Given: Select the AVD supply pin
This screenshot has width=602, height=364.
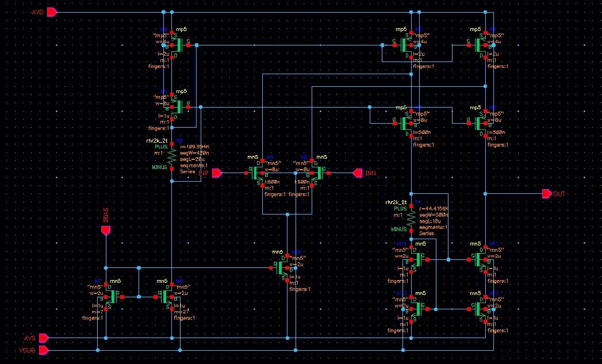Looking at the screenshot, I should pos(52,12).
